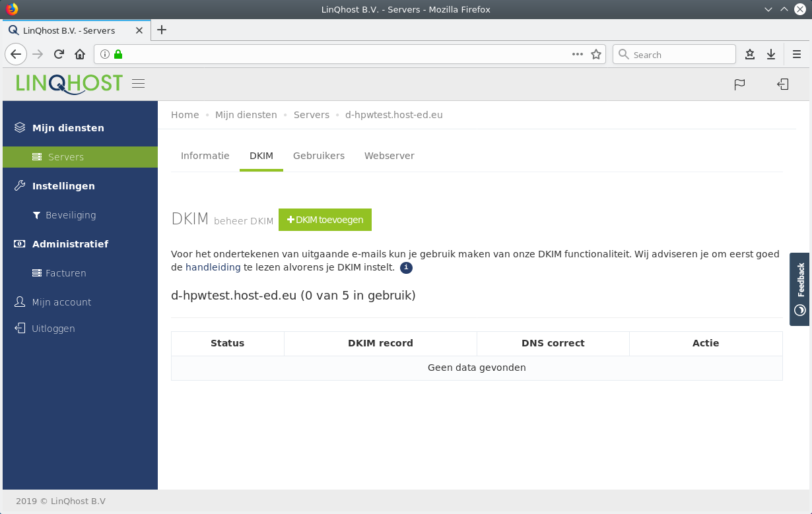Screen dimensions: 812x514
Task: Click the browser Search field
Action: click(x=674, y=55)
